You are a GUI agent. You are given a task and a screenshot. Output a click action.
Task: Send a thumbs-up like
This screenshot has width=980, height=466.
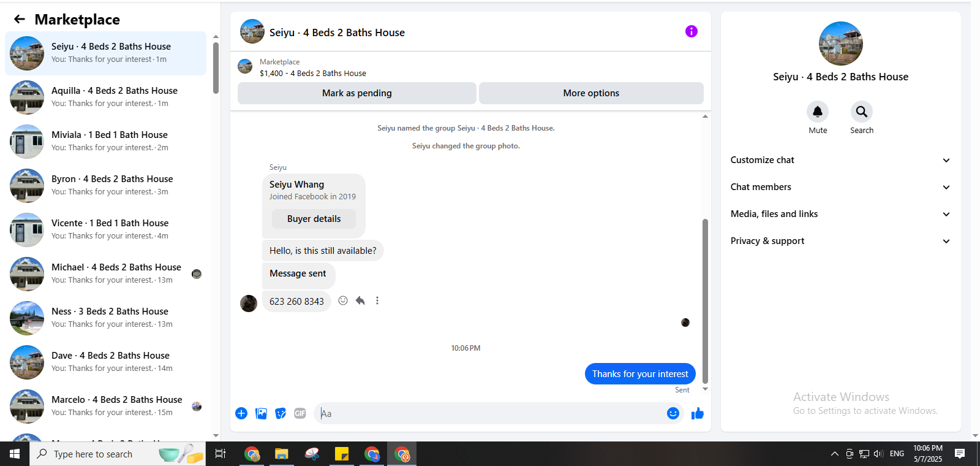click(x=698, y=413)
